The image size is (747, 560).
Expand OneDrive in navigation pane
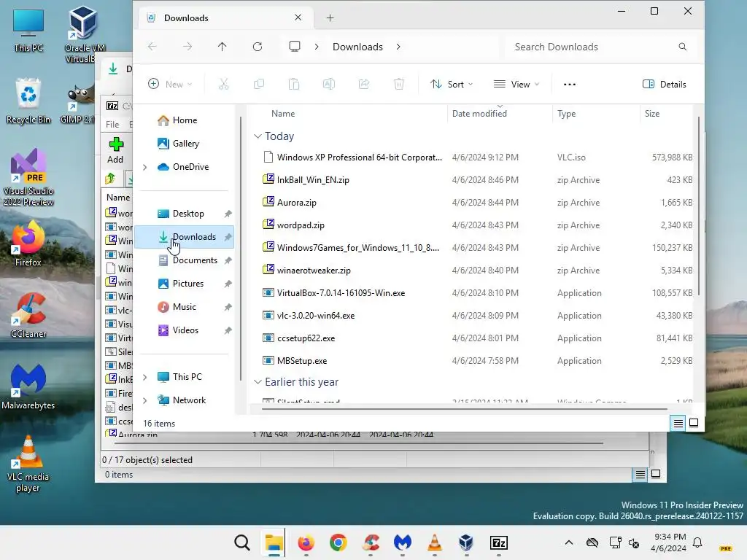tap(145, 167)
